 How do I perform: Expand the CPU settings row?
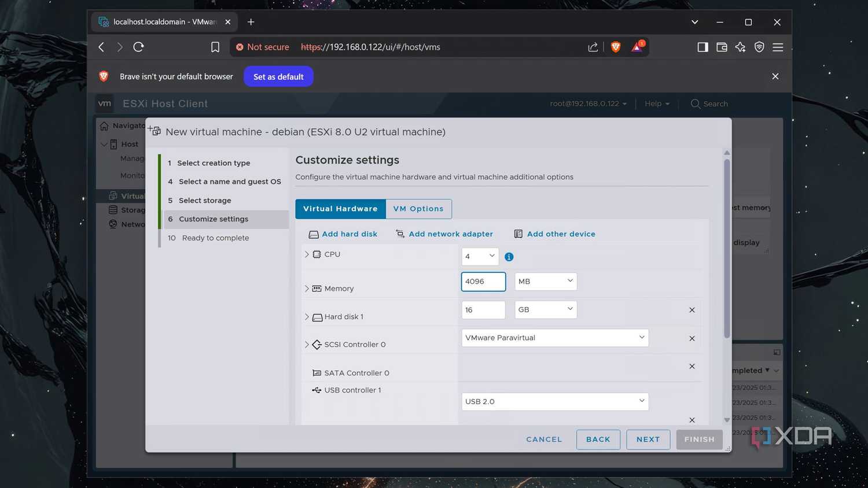click(x=307, y=254)
